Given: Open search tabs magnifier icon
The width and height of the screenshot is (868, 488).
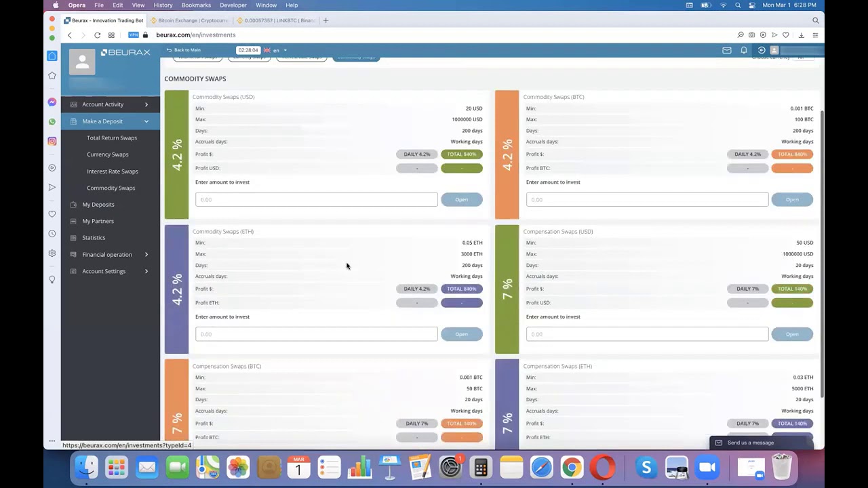Looking at the screenshot, I should (816, 20).
